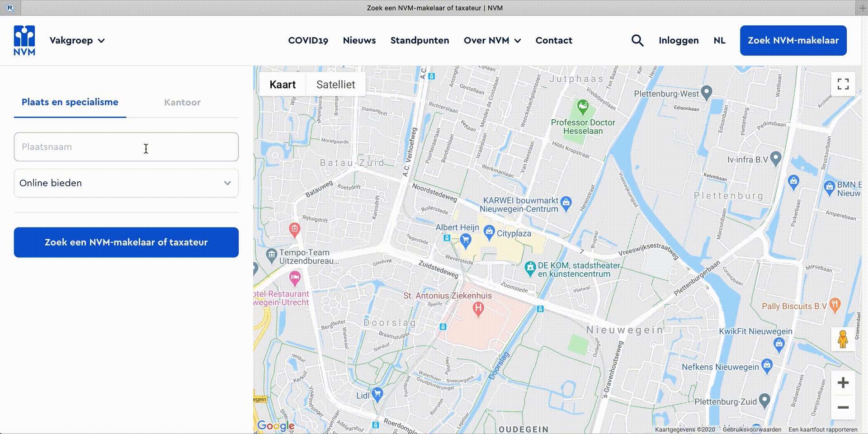Click the Albert Heijn cart marker

[x=466, y=240]
